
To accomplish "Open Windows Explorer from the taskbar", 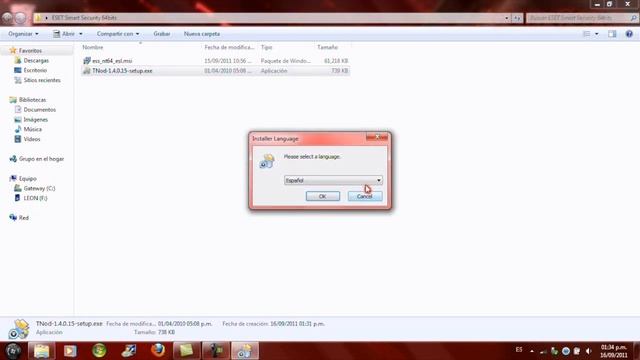I will coord(42,351).
